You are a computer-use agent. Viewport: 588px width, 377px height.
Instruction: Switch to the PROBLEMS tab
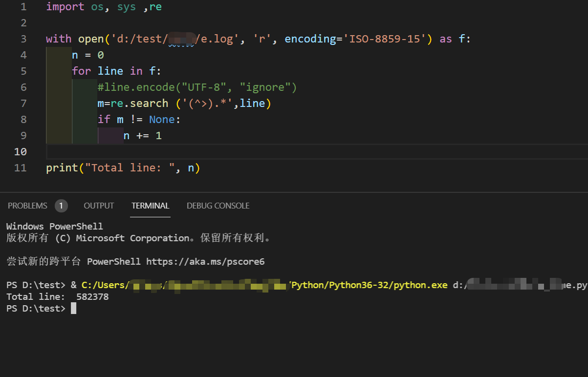point(27,206)
